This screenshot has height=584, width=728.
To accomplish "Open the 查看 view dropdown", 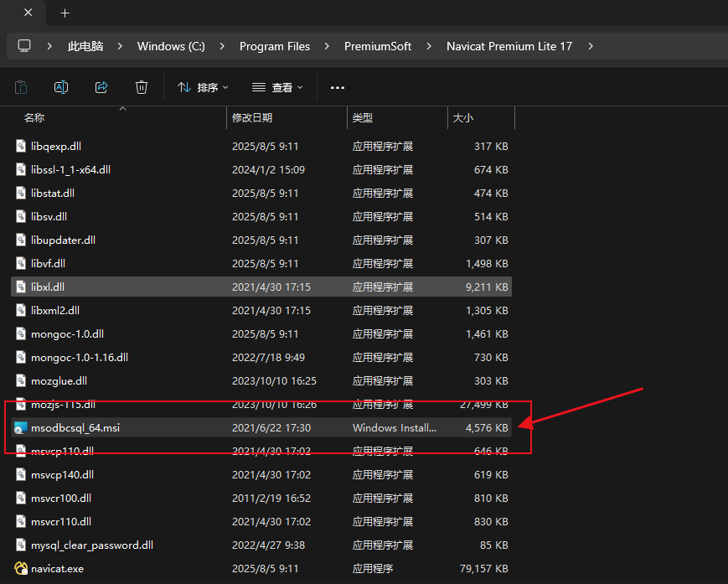I will click(277, 87).
